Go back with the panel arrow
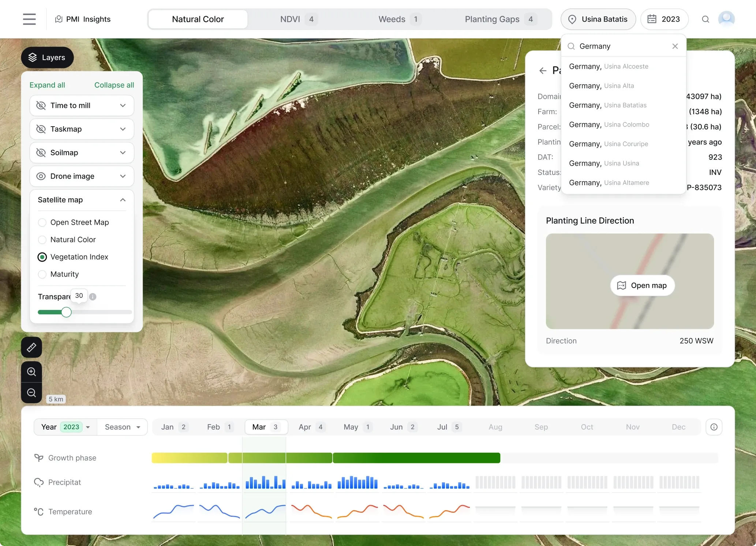The image size is (756, 546). [543, 71]
